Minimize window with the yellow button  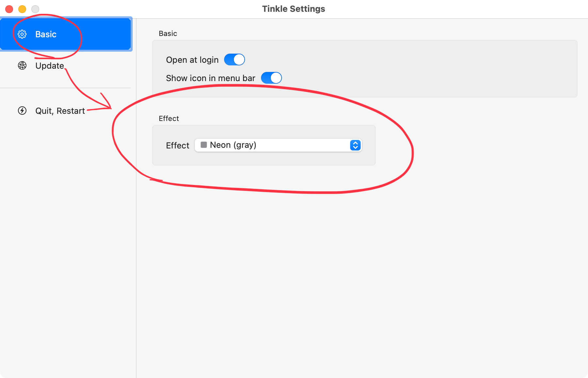click(x=22, y=9)
